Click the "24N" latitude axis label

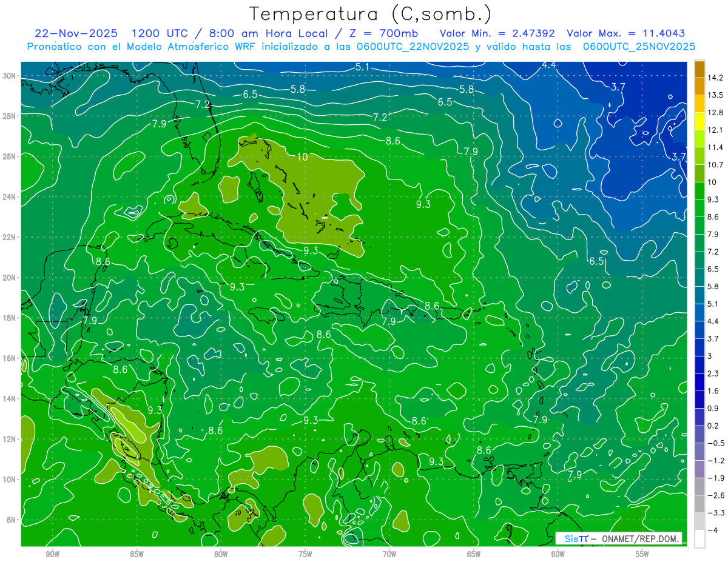[10, 197]
